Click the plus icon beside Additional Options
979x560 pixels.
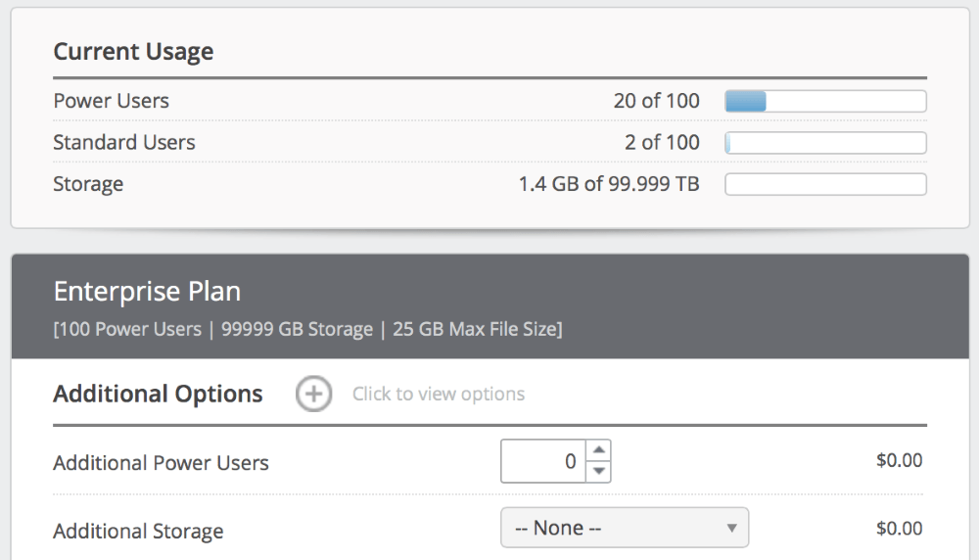pos(313,395)
